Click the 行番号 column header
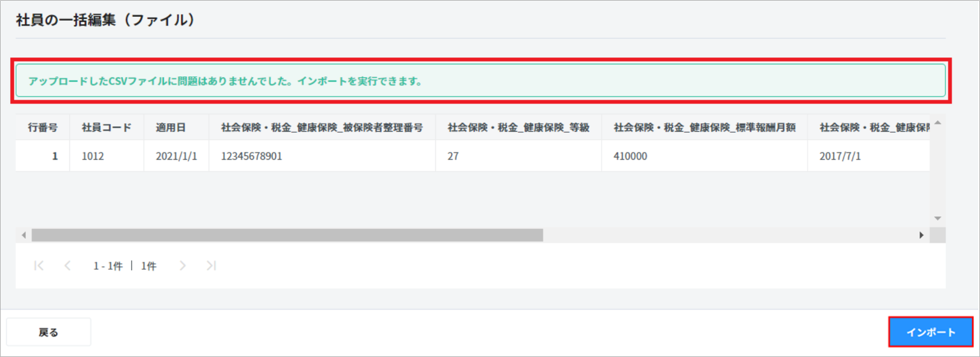980x357 pixels. tap(43, 128)
